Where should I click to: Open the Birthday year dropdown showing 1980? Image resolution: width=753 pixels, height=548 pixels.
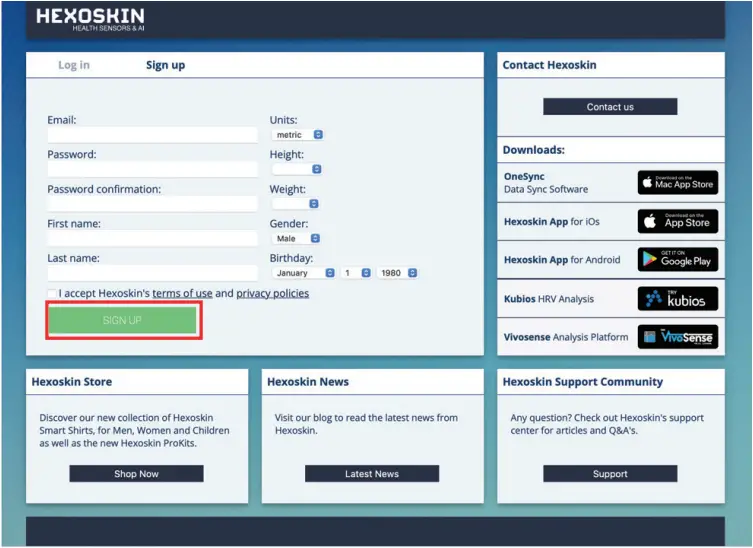[397, 273]
